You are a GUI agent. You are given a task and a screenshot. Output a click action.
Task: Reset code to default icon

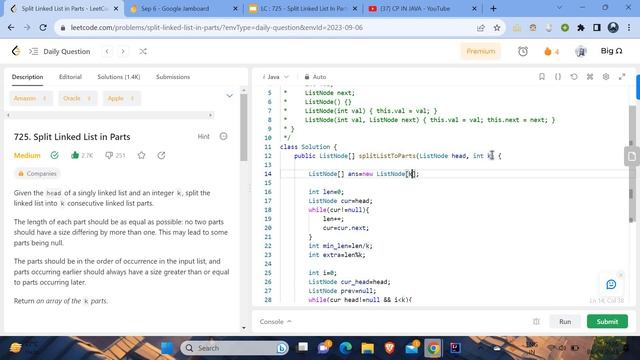point(574,77)
